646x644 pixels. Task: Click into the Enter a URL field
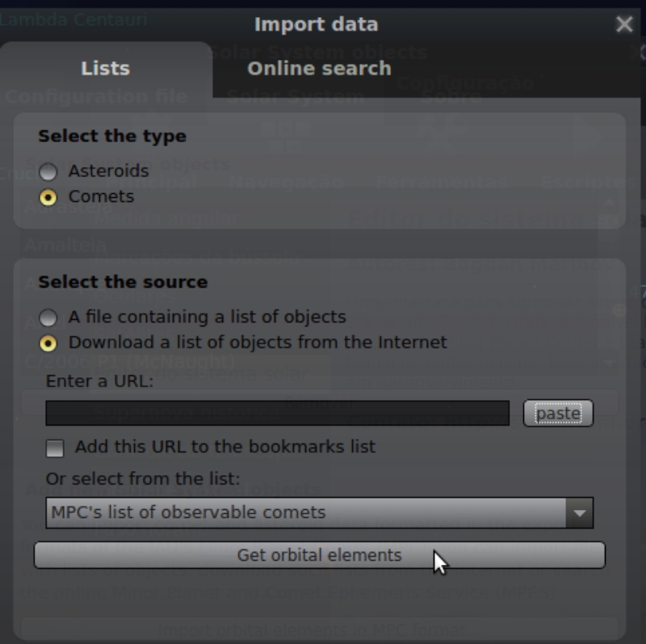(x=277, y=413)
